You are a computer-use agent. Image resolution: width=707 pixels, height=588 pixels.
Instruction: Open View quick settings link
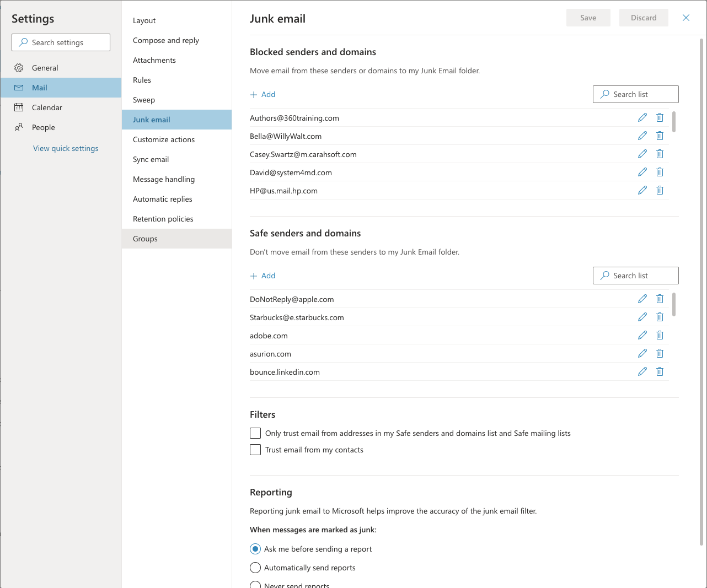tap(66, 148)
